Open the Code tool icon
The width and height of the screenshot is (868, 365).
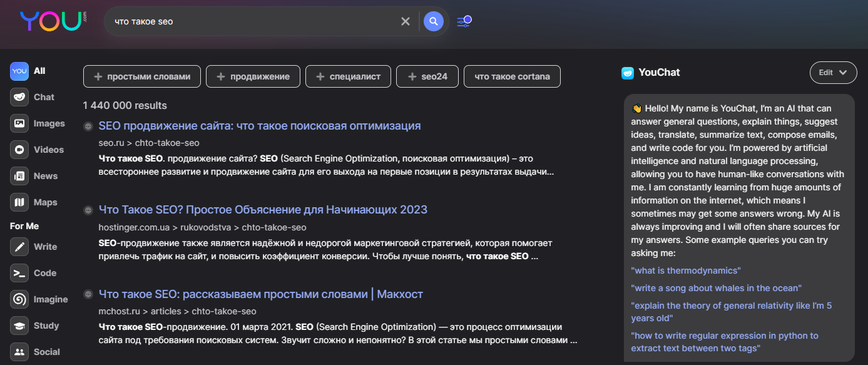click(x=19, y=273)
